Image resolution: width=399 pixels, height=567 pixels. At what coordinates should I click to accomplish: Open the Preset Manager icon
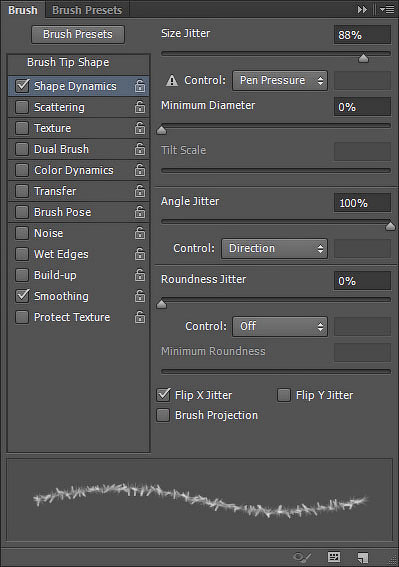pyautogui.click(x=334, y=557)
